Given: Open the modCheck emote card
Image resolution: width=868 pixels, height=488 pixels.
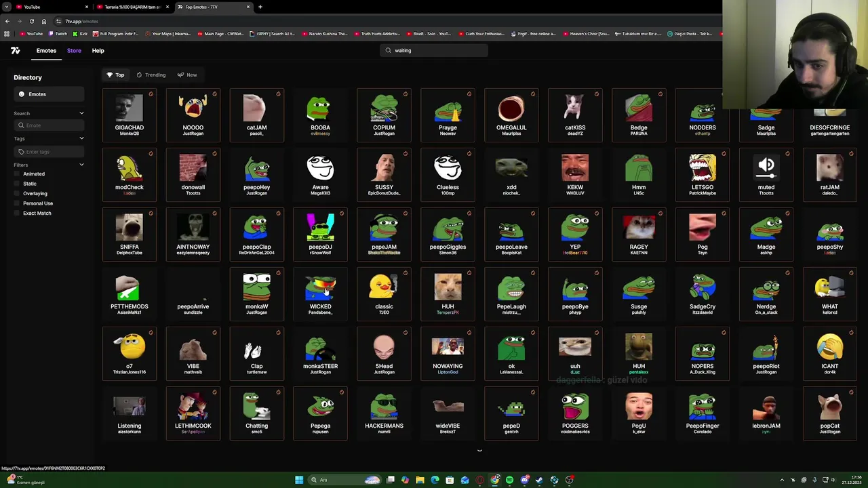Looking at the screenshot, I should [129, 175].
